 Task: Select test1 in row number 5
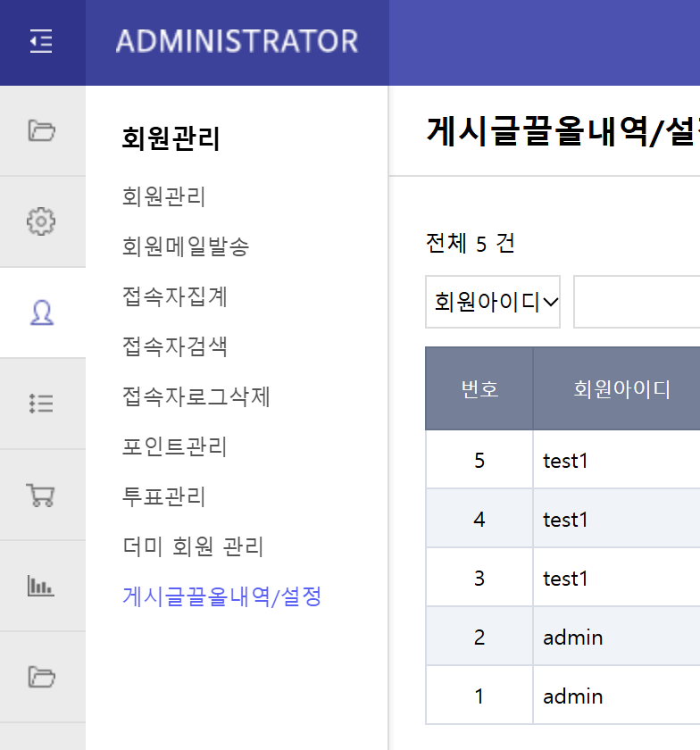tap(565, 461)
